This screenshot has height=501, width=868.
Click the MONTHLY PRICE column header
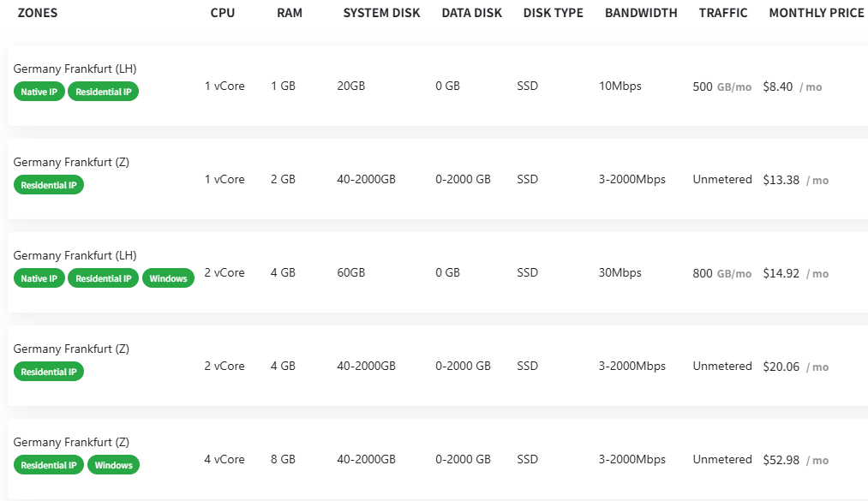click(x=817, y=13)
